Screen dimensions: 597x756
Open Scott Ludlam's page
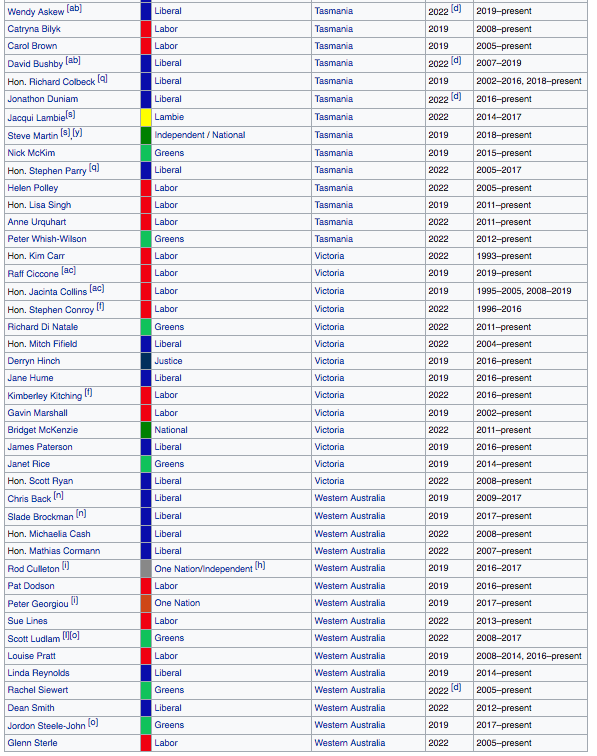(33, 639)
